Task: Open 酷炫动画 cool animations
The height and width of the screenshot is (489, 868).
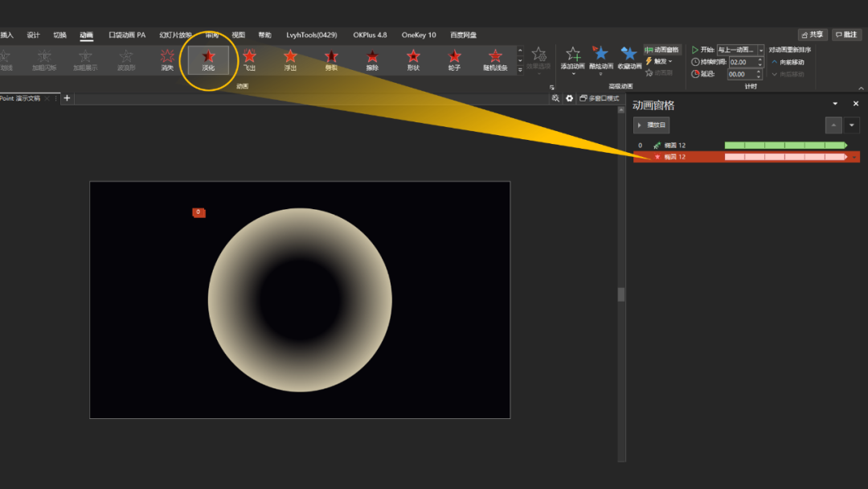Action: (x=600, y=60)
